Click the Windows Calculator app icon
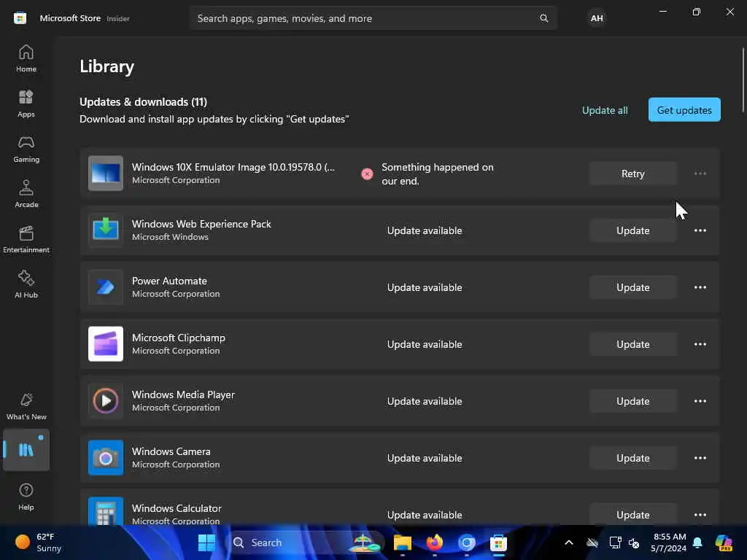The width and height of the screenshot is (747, 560). [106, 511]
